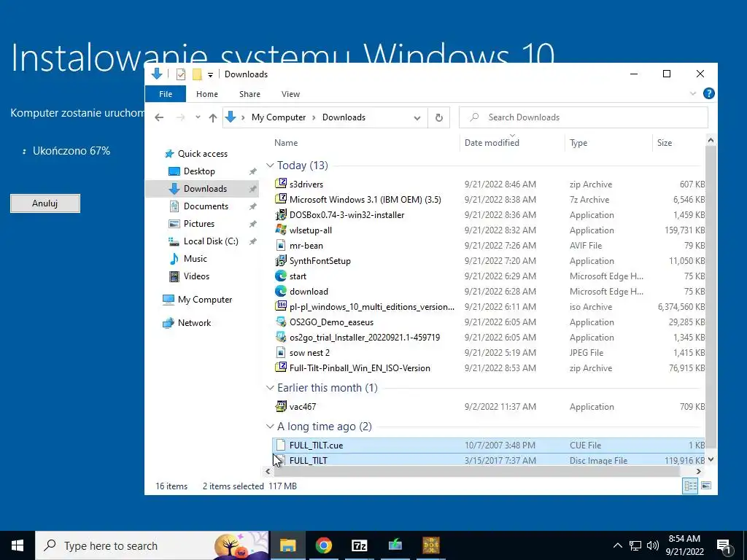Select the os2go_trial_Installer file name
Image resolution: width=747 pixels, height=560 pixels.
coord(365,337)
